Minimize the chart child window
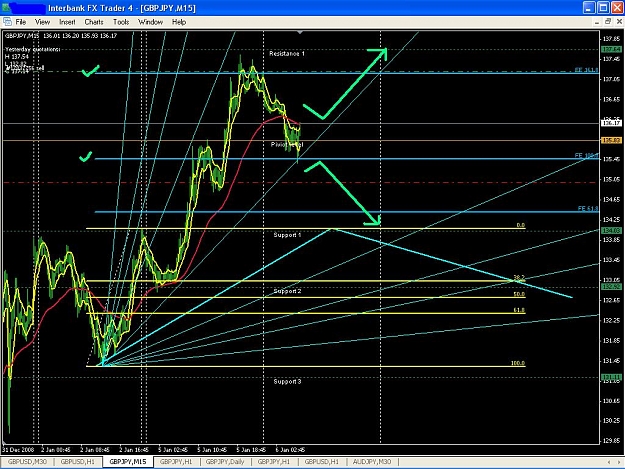 point(596,22)
